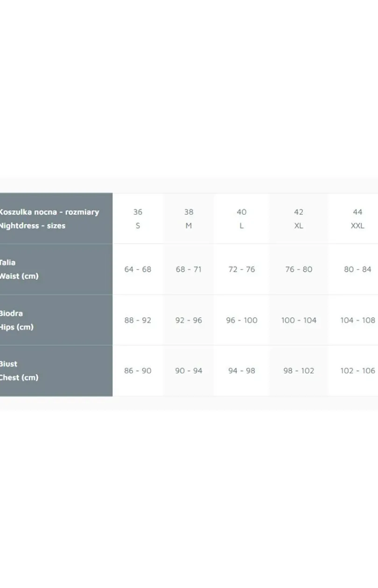Viewport: 378px width, 588px height.
Task: Select the size 36 S column header
Action: 138,218
